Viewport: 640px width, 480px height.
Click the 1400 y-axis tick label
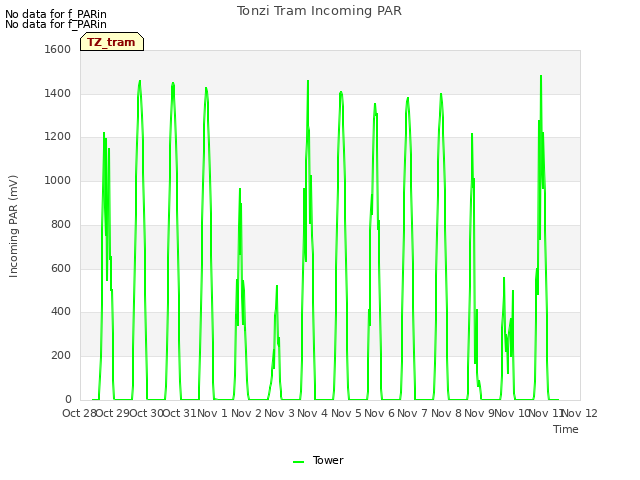click(58, 93)
